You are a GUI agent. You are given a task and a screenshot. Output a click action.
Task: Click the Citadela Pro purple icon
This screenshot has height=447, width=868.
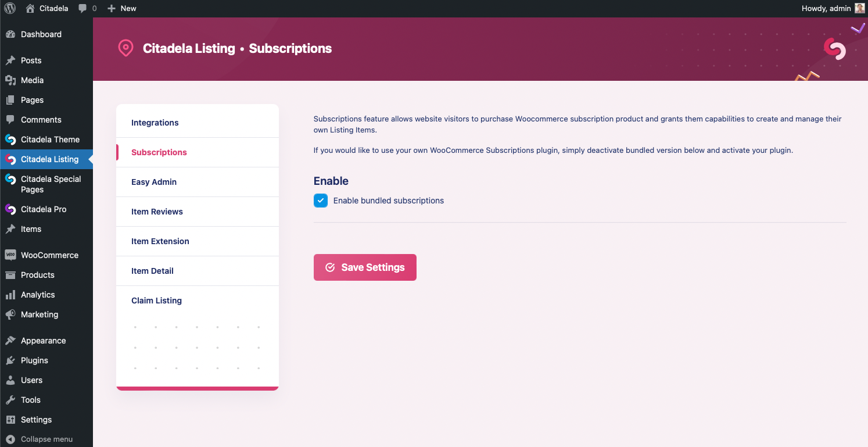coord(10,209)
